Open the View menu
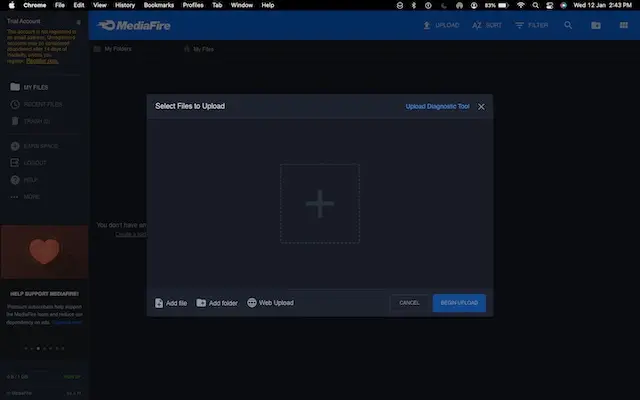640x400 pixels. point(100,5)
